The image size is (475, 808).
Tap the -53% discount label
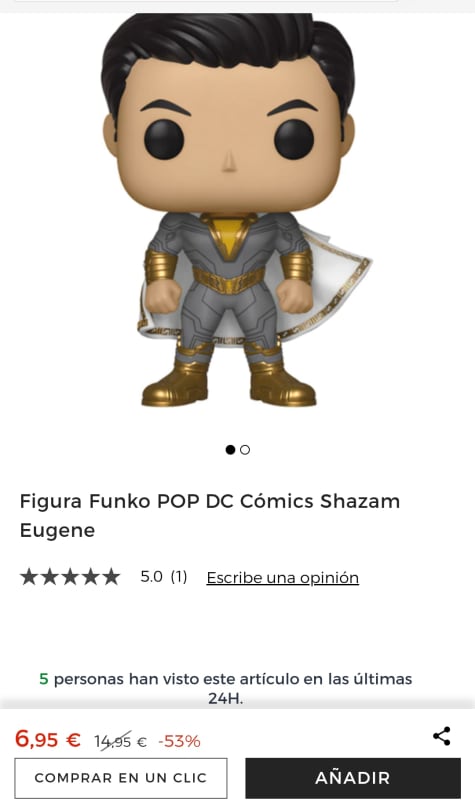179,742
